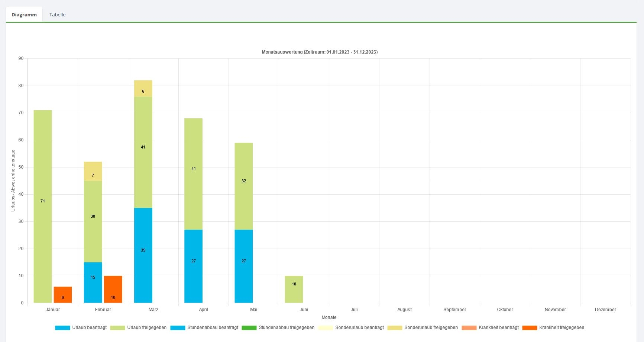
Task: Select the März green segment labeled 41
Action: (143, 152)
